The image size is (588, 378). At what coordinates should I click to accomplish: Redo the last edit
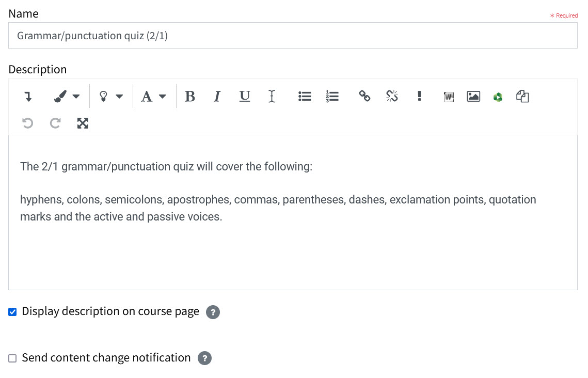click(x=55, y=123)
